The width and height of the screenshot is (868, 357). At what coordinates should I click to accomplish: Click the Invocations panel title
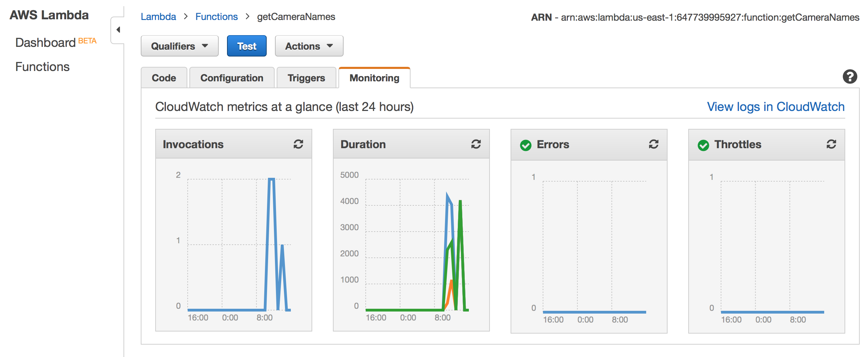coord(193,144)
